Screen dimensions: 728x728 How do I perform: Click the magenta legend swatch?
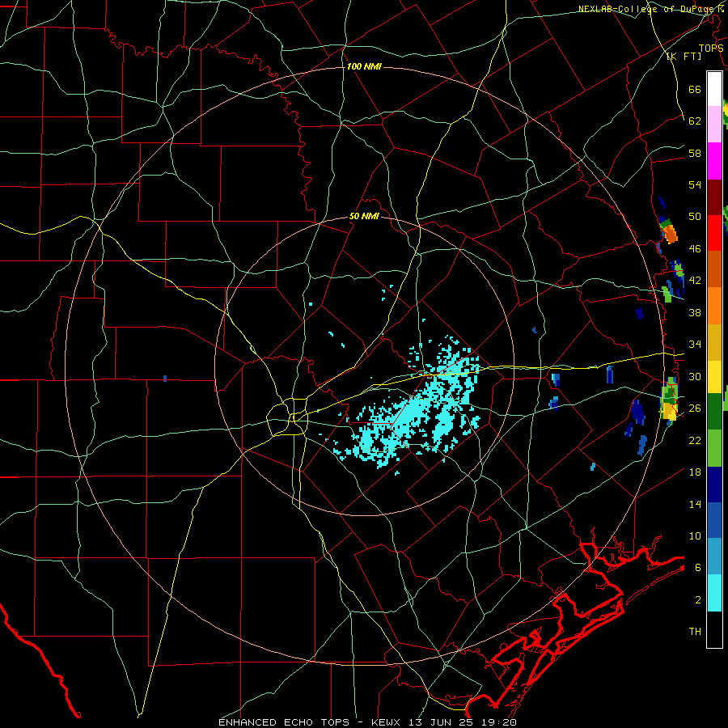coord(714,161)
